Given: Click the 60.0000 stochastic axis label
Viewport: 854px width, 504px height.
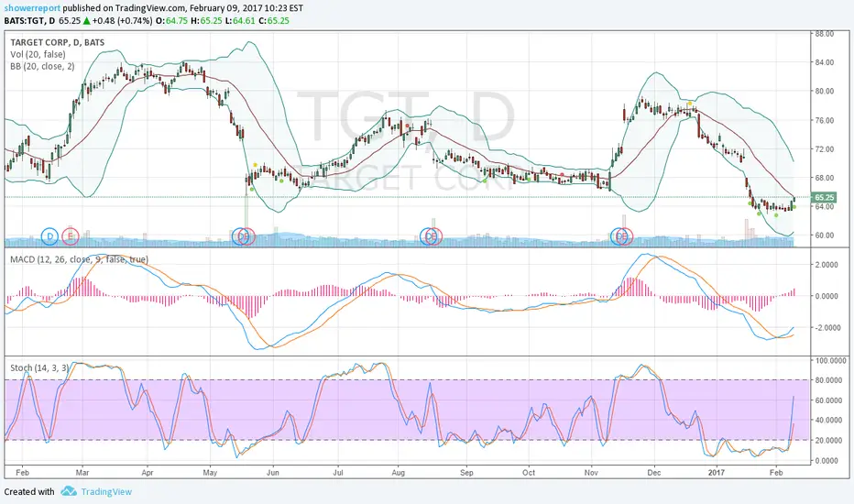Looking at the screenshot, I should coord(828,400).
